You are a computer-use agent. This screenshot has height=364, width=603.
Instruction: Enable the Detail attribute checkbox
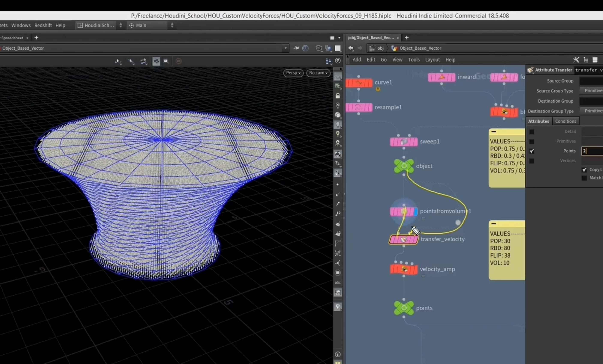point(532,132)
